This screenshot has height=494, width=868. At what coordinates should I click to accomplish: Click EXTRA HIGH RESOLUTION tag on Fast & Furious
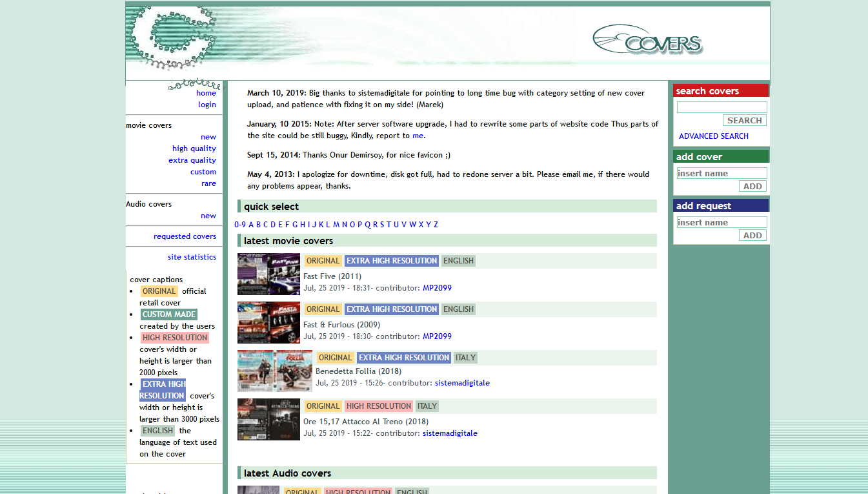tap(392, 309)
